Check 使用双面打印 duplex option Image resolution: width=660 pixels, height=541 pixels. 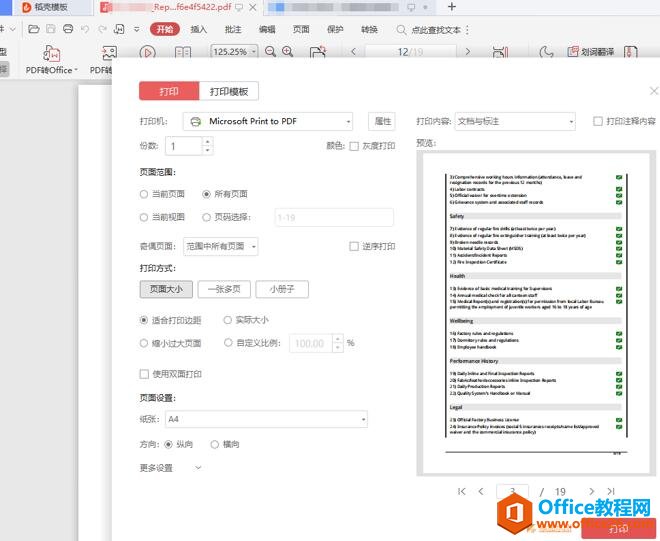144,374
